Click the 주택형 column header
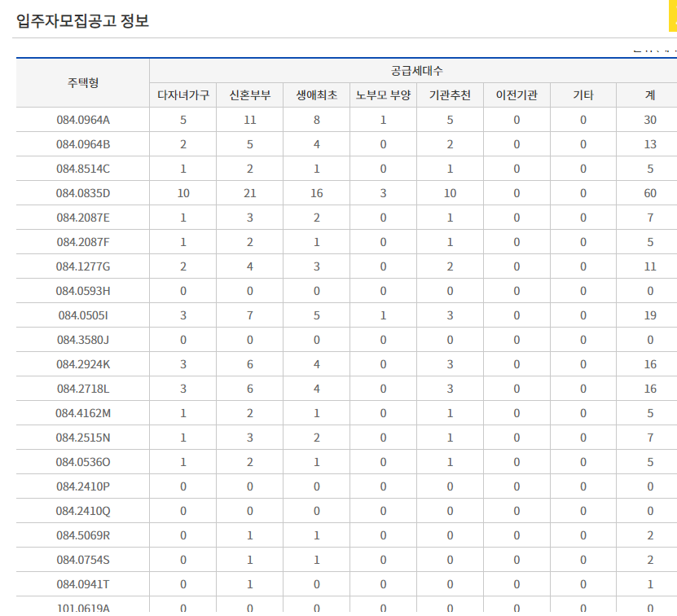677x616 pixels. 83,82
